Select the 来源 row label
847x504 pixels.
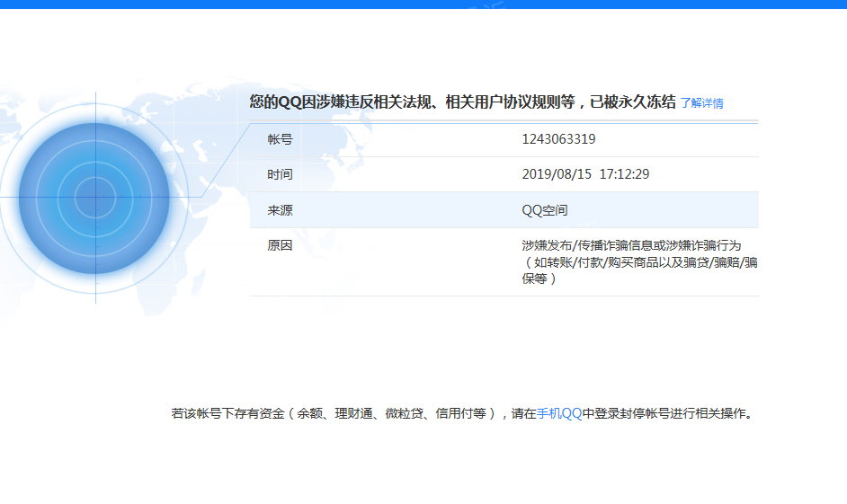click(280, 210)
